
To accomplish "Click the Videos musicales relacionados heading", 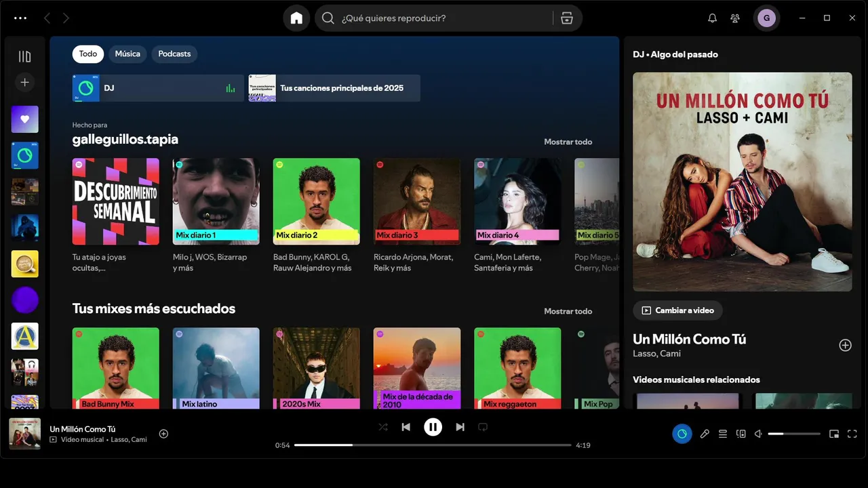I will [x=696, y=380].
